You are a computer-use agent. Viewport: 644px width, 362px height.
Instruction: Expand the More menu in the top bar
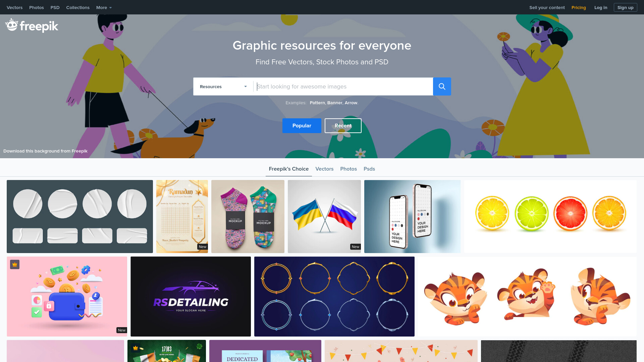coord(104,7)
